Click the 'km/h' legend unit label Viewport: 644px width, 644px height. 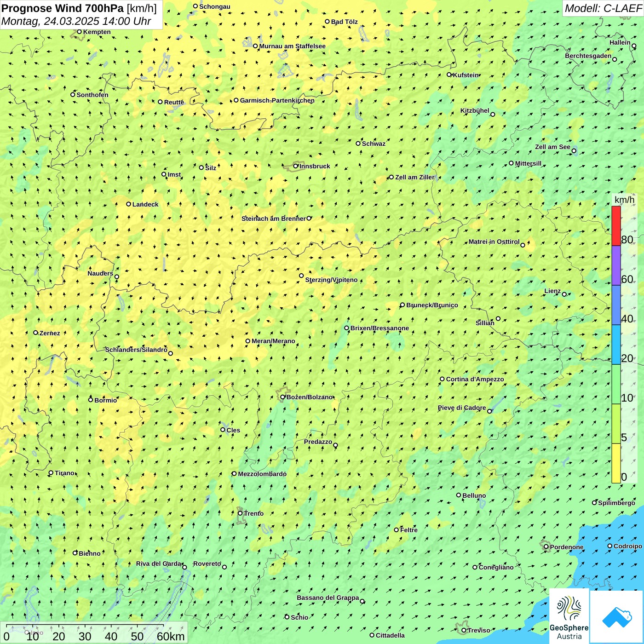[624, 200]
